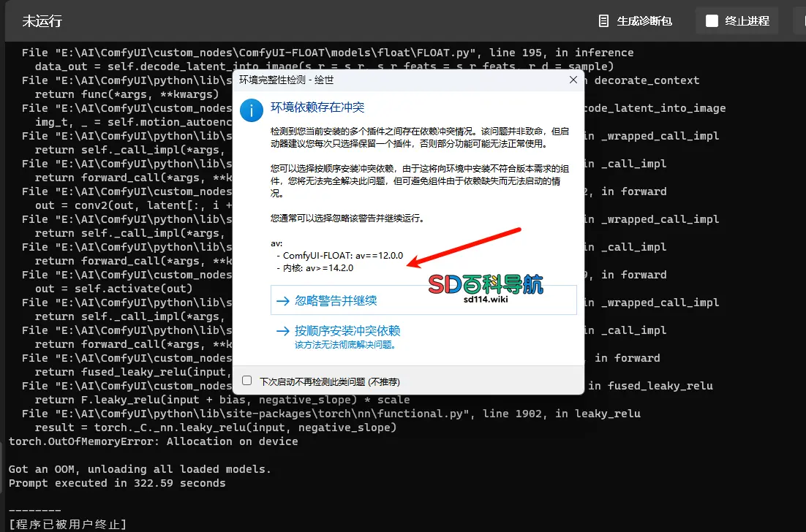Click 终止进程 to terminate the process

coord(737,21)
